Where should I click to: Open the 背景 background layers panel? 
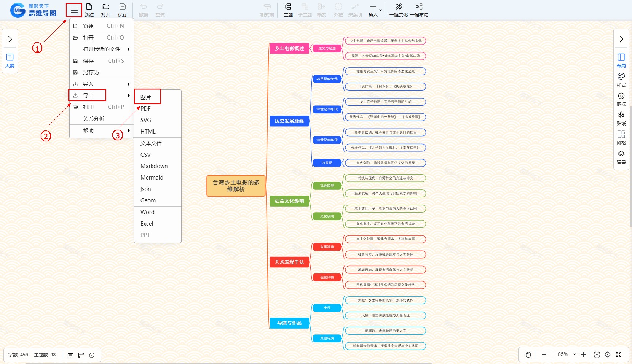[621, 157]
